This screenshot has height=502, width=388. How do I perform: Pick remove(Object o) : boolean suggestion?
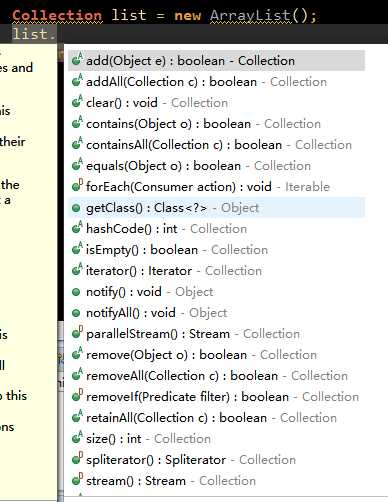(x=216, y=355)
